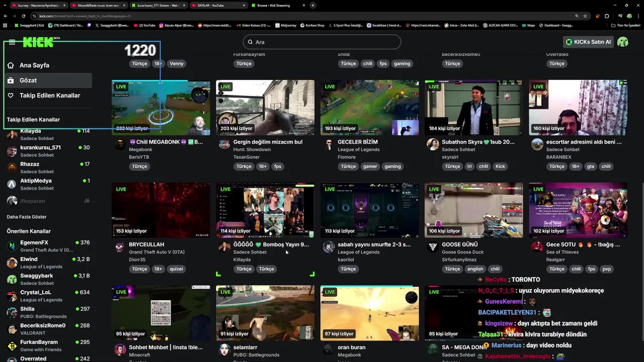Click the KICKs Satın Al button
Image resolution: width=644 pixels, height=362 pixels.
[x=588, y=42]
